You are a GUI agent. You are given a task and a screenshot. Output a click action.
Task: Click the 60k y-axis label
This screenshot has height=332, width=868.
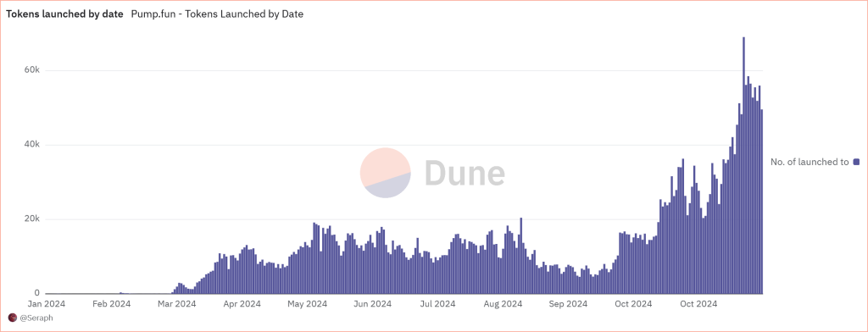tap(32, 70)
